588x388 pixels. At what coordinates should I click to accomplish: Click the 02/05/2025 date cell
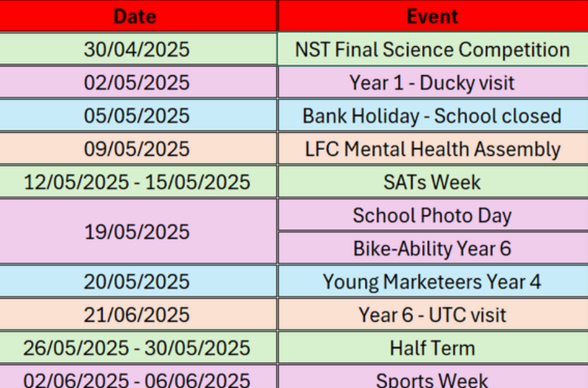click(x=138, y=82)
